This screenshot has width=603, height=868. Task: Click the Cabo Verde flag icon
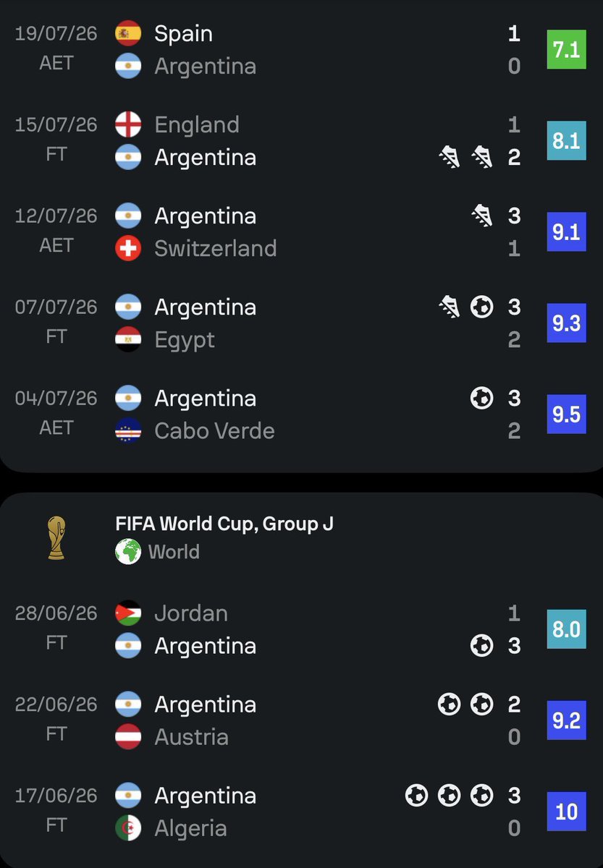tap(128, 430)
